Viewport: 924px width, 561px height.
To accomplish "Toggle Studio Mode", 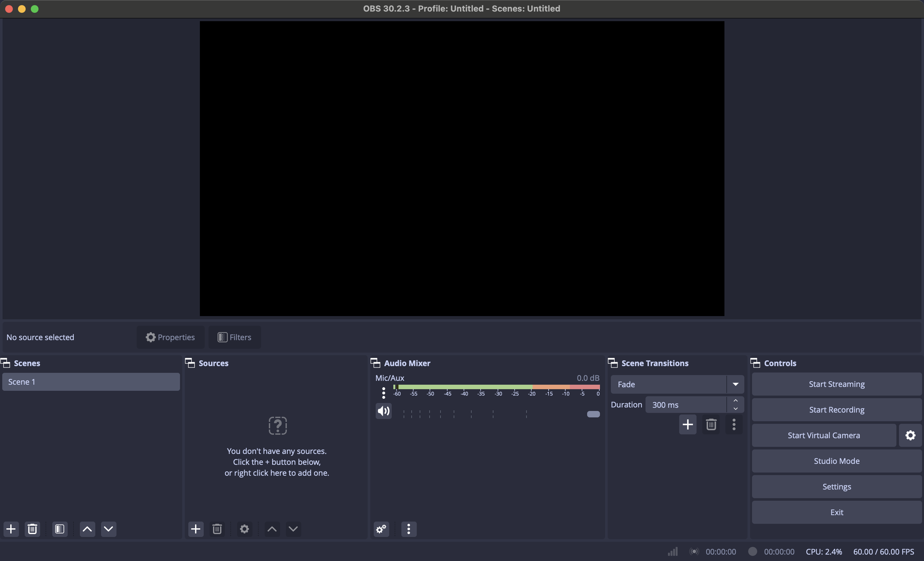I will point(836,461).
